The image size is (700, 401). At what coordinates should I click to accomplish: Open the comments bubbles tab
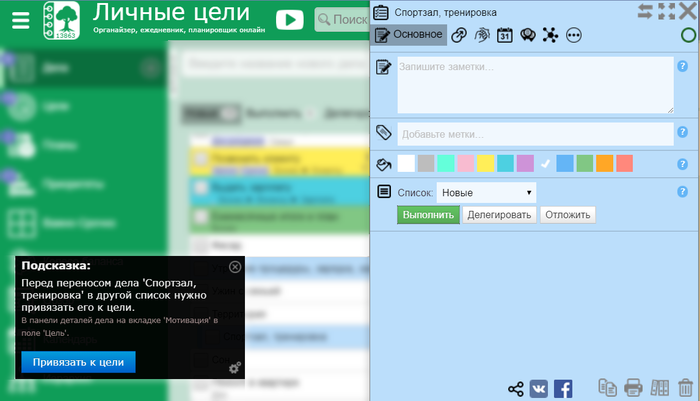528,35
